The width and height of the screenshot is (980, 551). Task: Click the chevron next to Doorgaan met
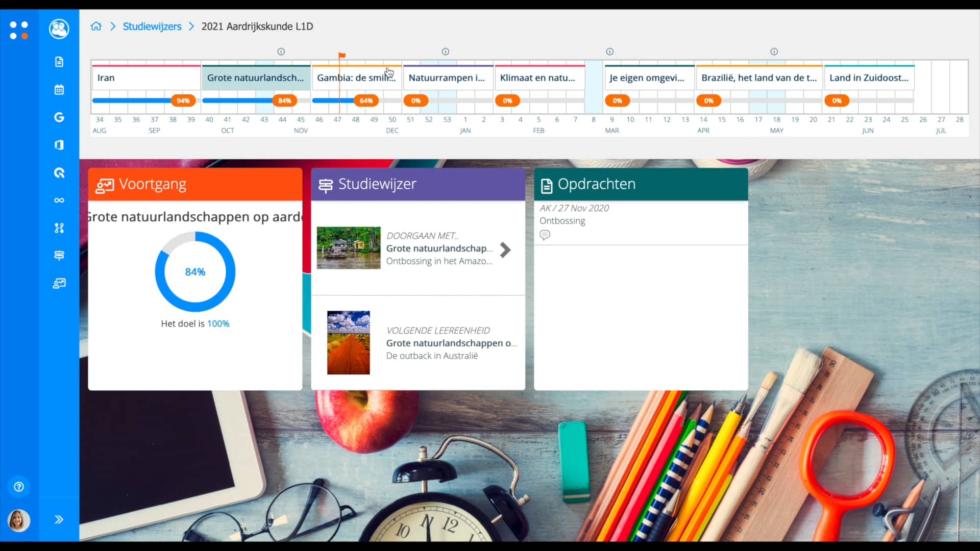[505, 249]
